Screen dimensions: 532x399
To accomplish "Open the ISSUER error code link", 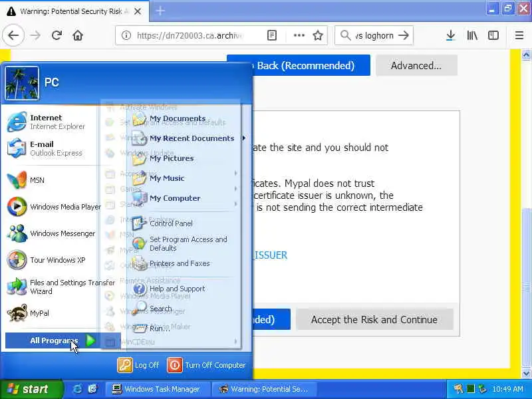I will [270, 255].
